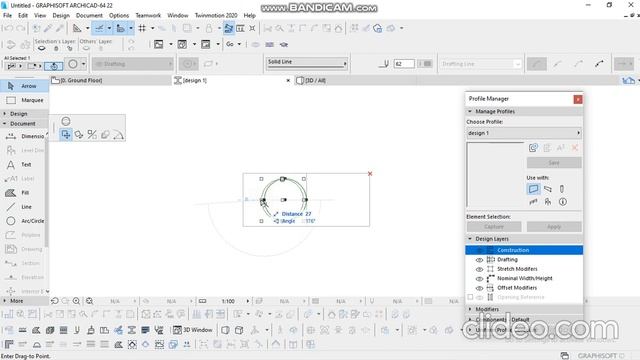640x360 pixels.
Task: Toggle Selection's Layer visibility eye
Action: [41, 49]
